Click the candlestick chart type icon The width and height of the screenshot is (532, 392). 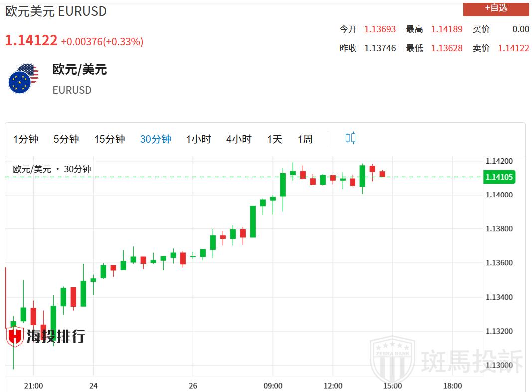(x=350, y=138)
